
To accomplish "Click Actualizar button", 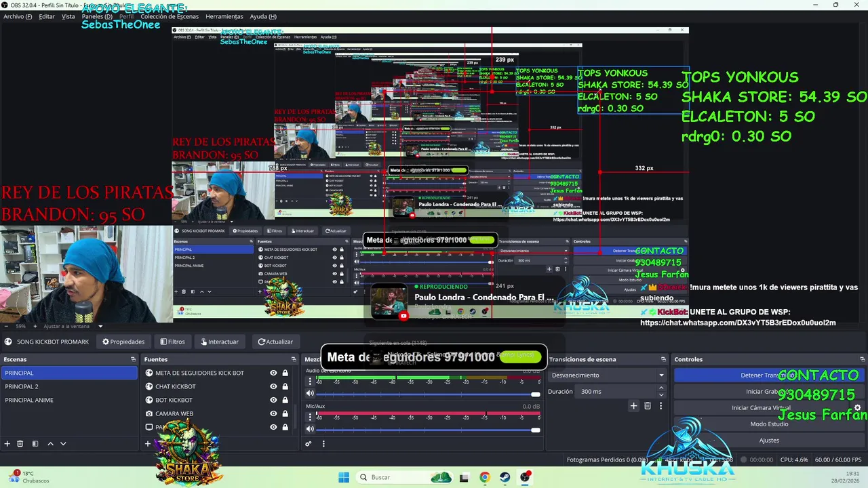I will (275, 342).
